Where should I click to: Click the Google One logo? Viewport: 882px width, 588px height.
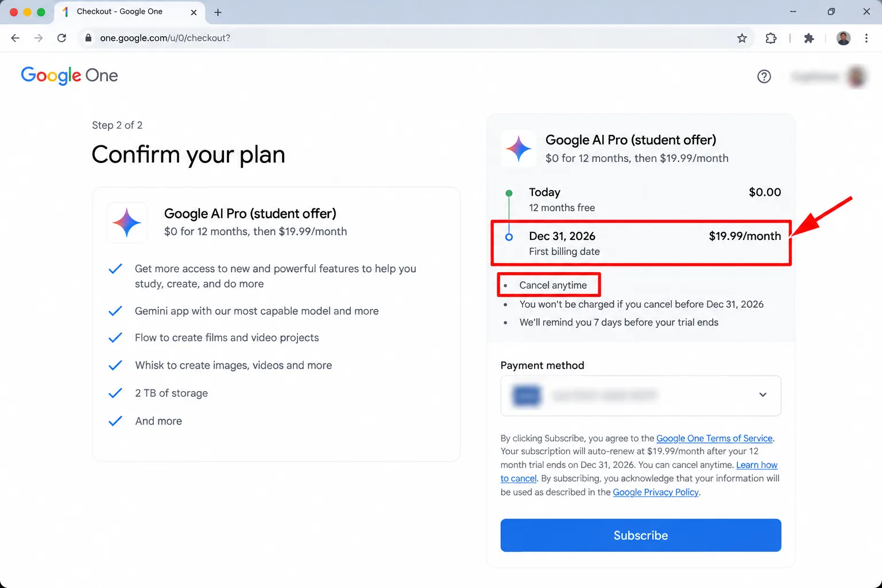tap(69, 75)
